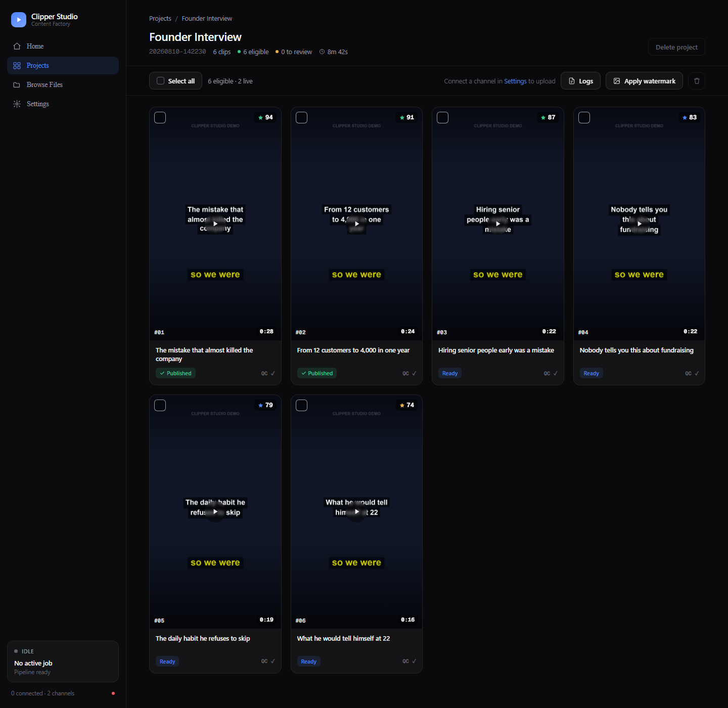This screenshot has height=708, width=728.
Task: Play clip #01 with the play icon
Action: click(215, 224)
